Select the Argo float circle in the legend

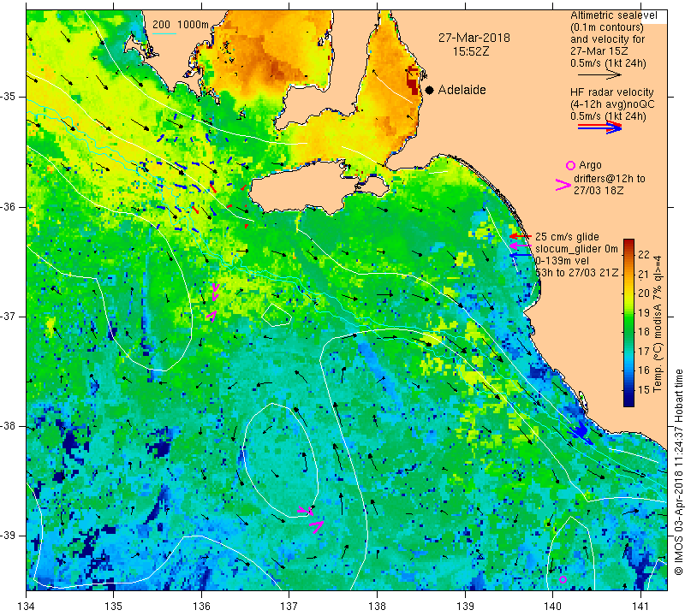pos(570,165)
